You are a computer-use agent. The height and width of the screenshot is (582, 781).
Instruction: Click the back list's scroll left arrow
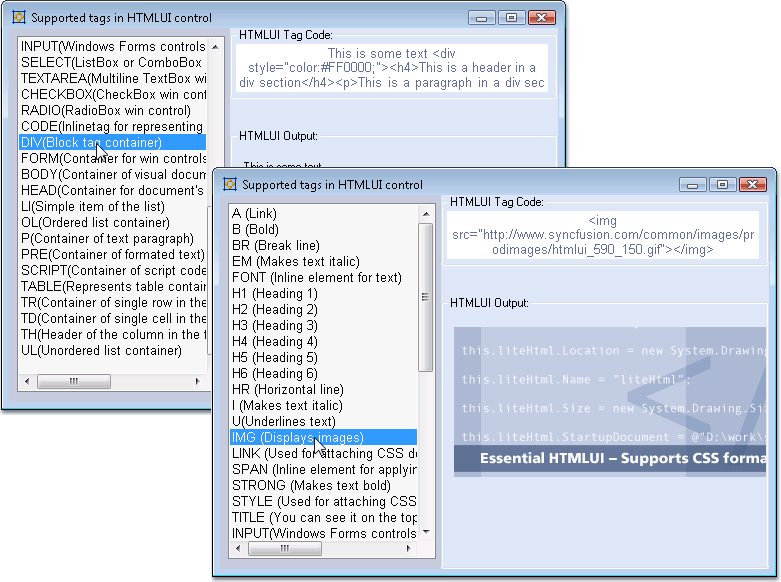27,381
